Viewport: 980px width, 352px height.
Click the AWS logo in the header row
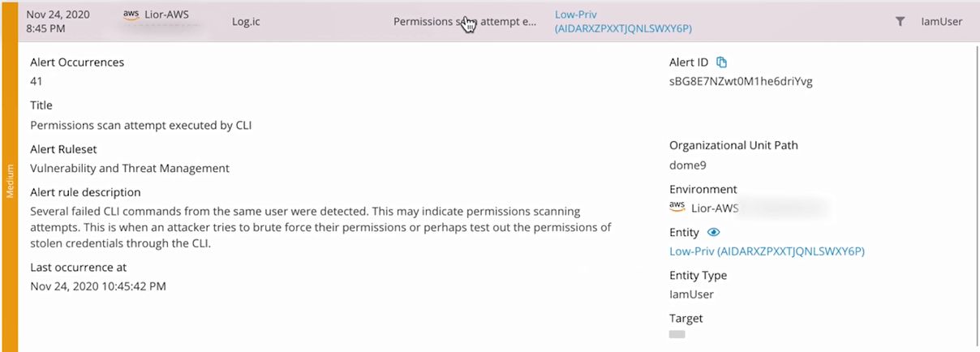(x=131, y=15)
